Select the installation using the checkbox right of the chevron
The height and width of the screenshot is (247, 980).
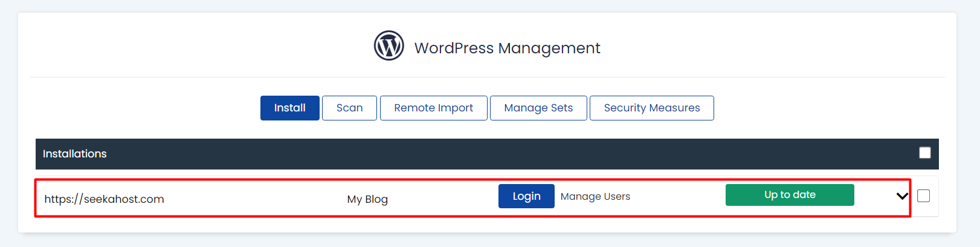click(923, 196)
